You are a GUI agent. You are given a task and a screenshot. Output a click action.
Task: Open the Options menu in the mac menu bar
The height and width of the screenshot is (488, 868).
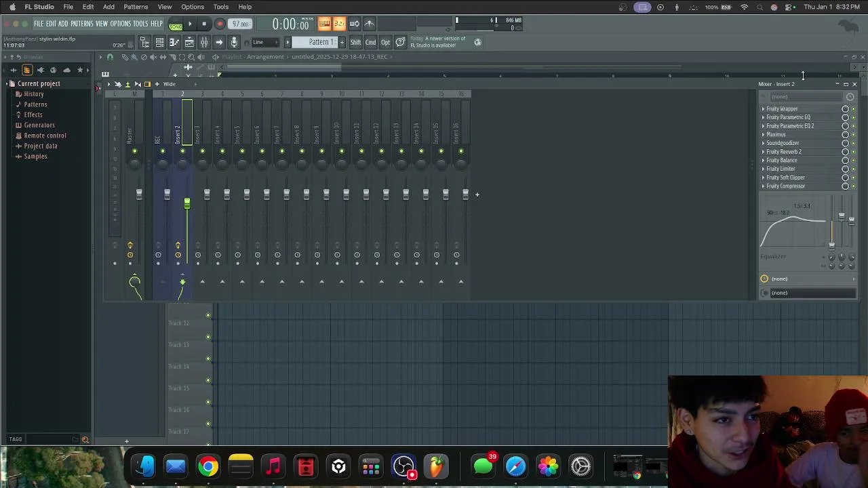pos(193,7)
